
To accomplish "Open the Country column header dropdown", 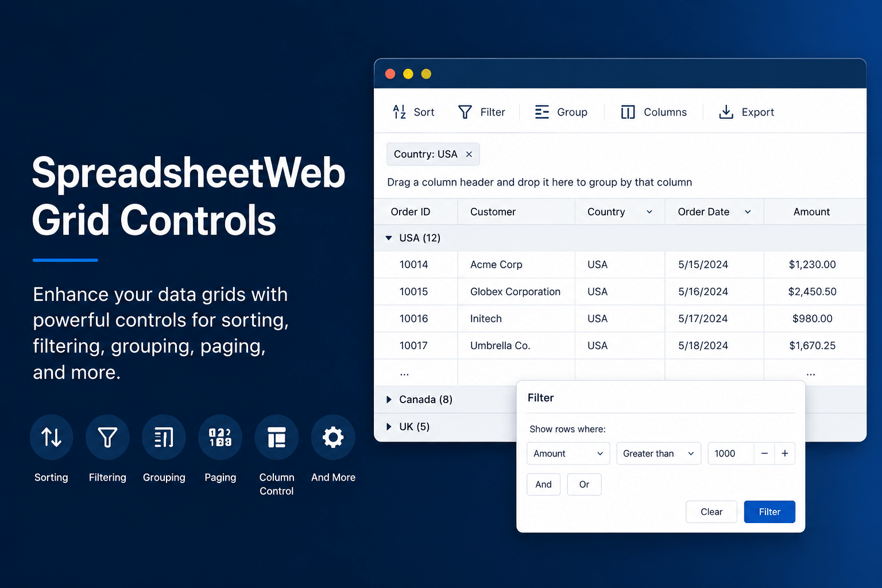I will (649, 212).
